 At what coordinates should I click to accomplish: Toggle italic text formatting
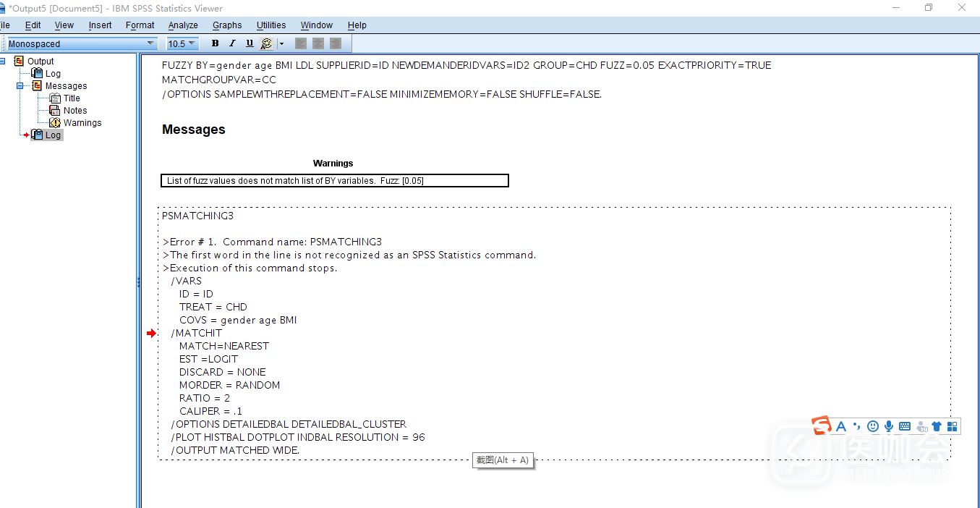pyautogui.click(x=232, y=43)
